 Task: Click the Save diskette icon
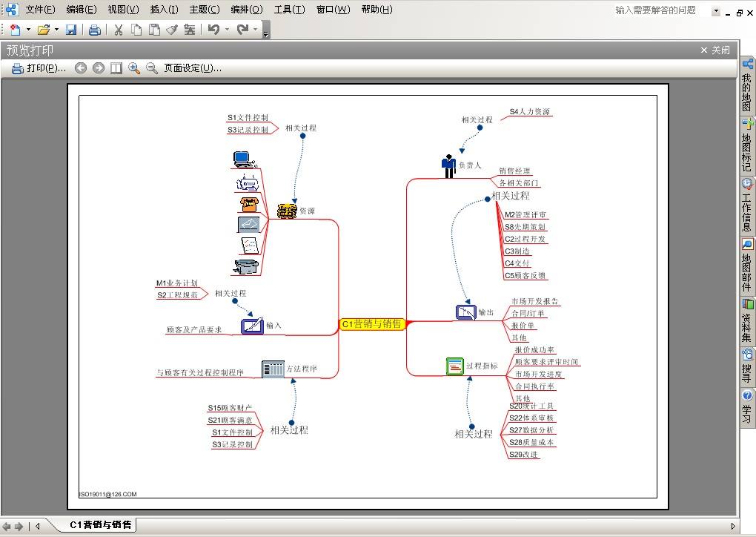70,30
